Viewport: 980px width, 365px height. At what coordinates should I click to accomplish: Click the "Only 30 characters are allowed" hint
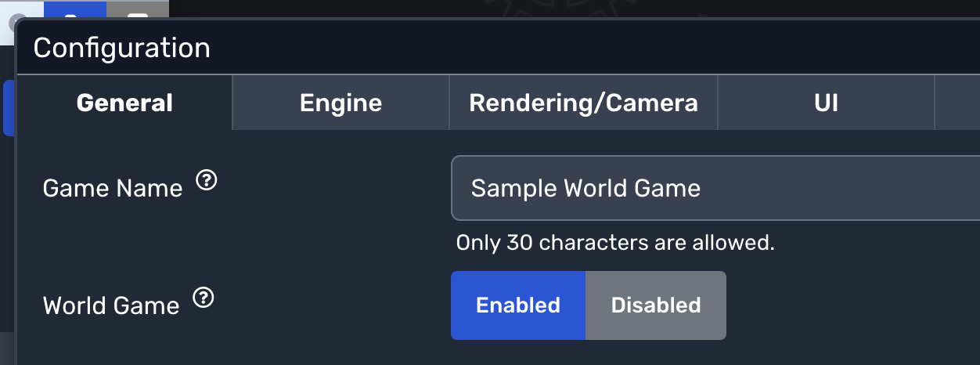tap(614, 243)
